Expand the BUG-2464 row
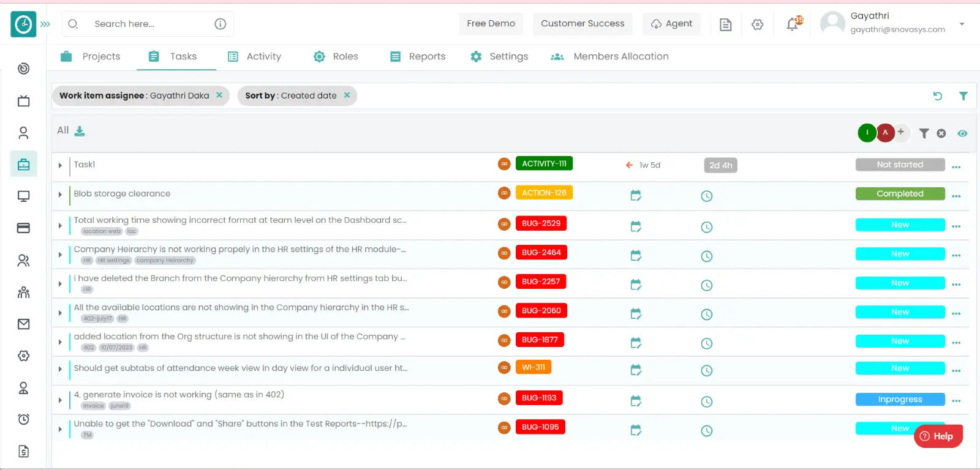The height and width of the screenshot is (470, 980). (x=60, y=255)
